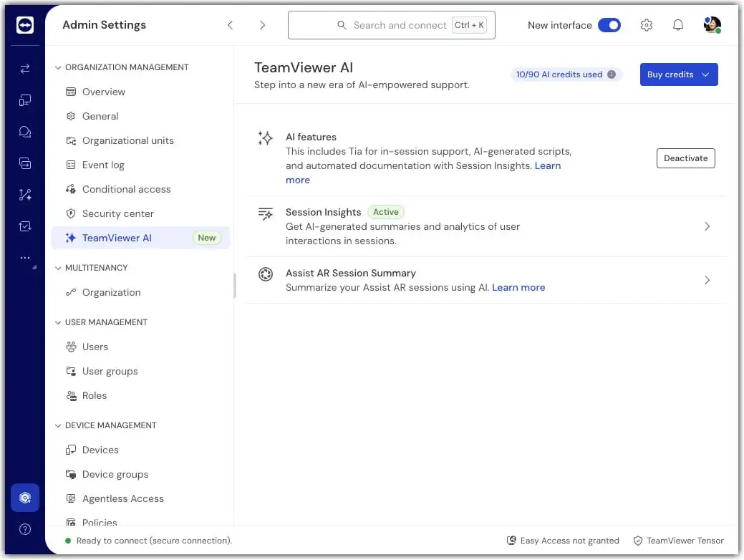Click the AI features sparkle icon
This screenshot has width=744, height=560.
[x=265, y=138]
